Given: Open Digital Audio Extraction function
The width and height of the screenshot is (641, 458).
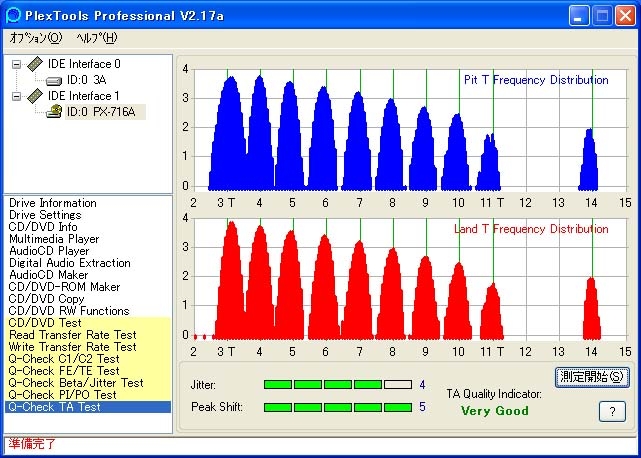Looking at the screenshot, I should point(70,263).
